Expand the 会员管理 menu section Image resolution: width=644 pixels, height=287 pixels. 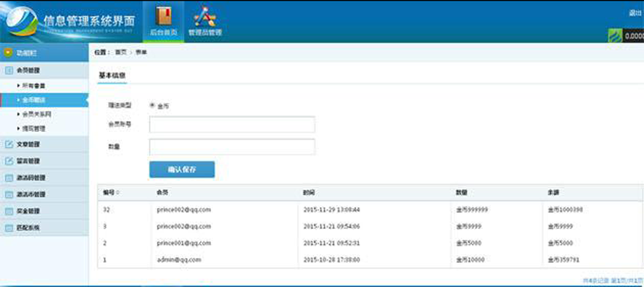(44, 70)
